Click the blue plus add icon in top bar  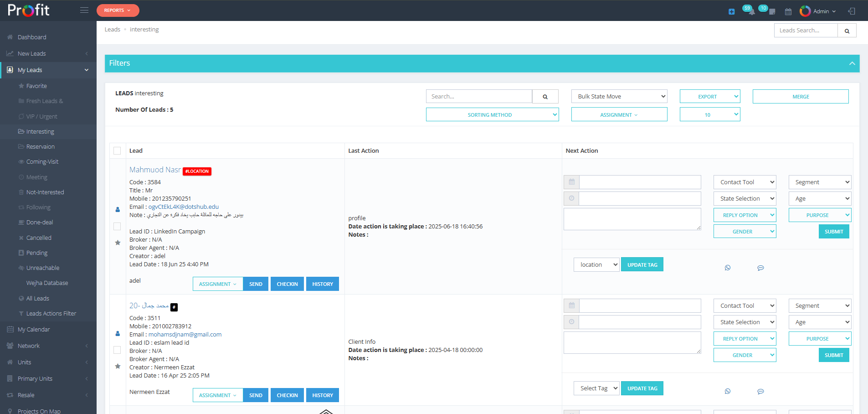(x=731, y=11)
